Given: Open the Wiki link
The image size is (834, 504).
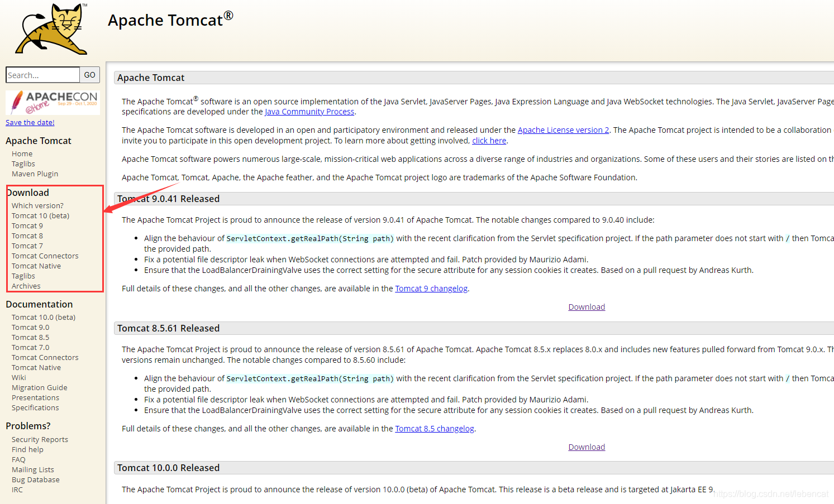Looking at the screenshot, I should coord(19,377).
